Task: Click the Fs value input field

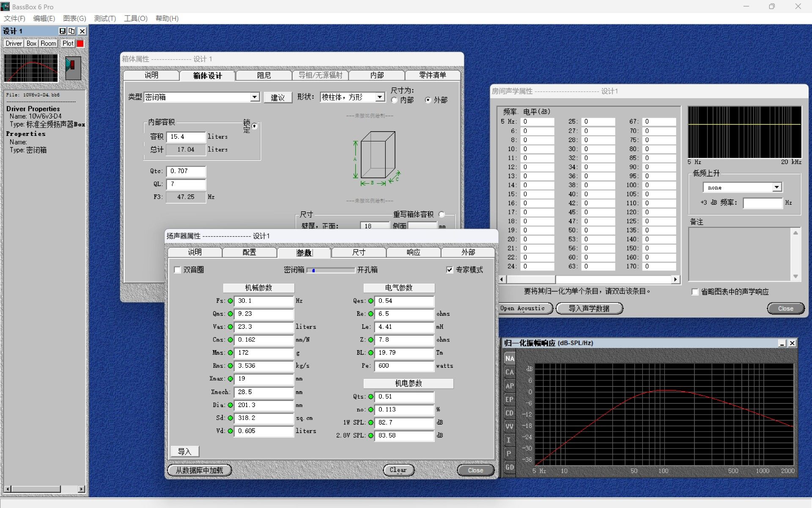Action: [x=263, y=301]
